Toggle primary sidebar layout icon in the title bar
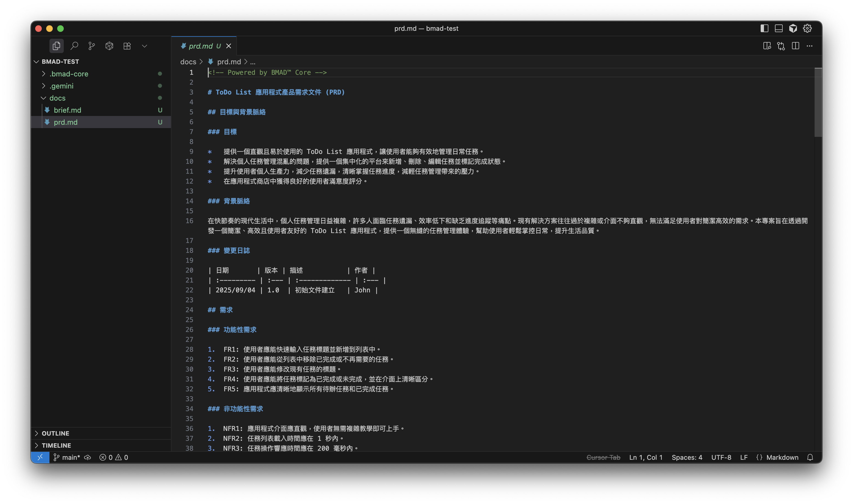 [x=764, y=29]
